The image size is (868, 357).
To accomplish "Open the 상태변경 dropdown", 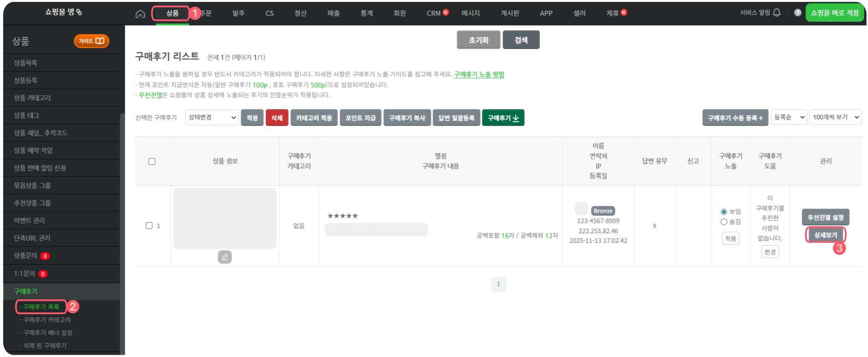I will click(212, 117).
